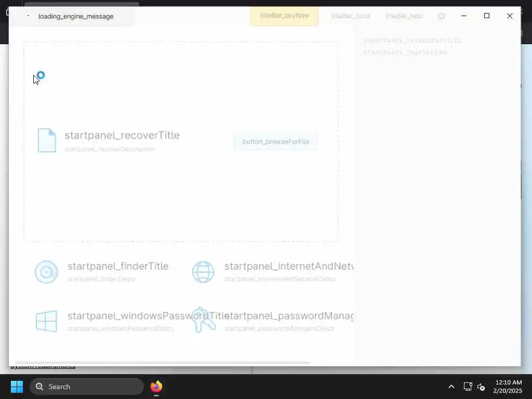532x399 pixels.
Task: Open startpanel_windowsPasswordTitle option
Action: click(x=149, y=315)
